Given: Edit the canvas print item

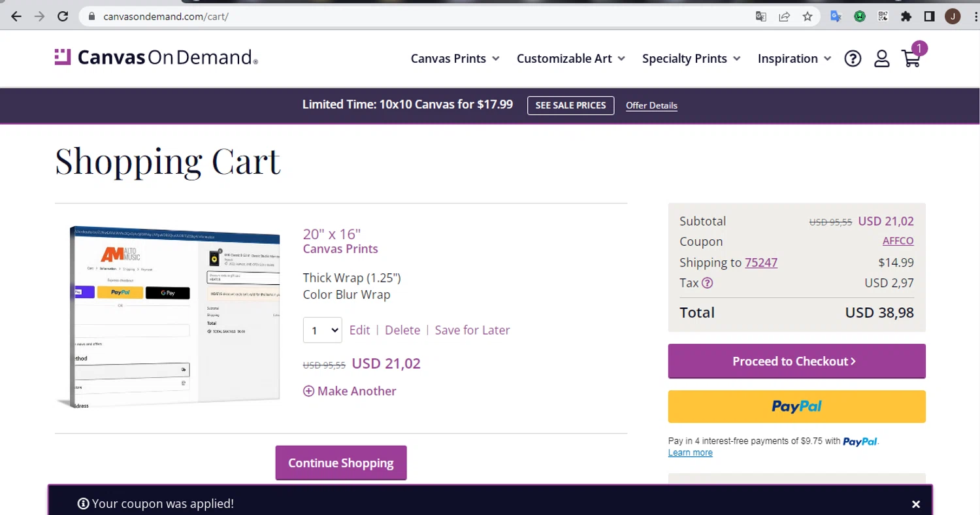Looking at the screenshot, I should coord(359,330).
